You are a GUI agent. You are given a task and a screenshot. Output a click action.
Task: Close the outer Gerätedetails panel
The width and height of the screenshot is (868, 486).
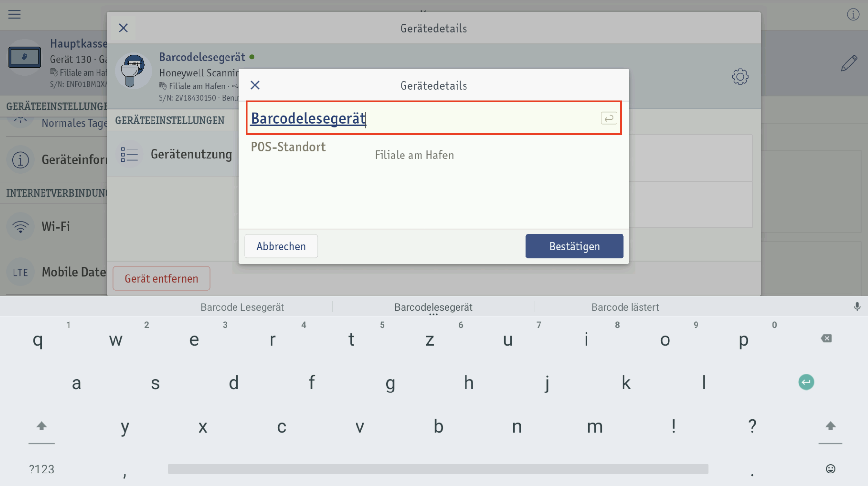point(123,28)
